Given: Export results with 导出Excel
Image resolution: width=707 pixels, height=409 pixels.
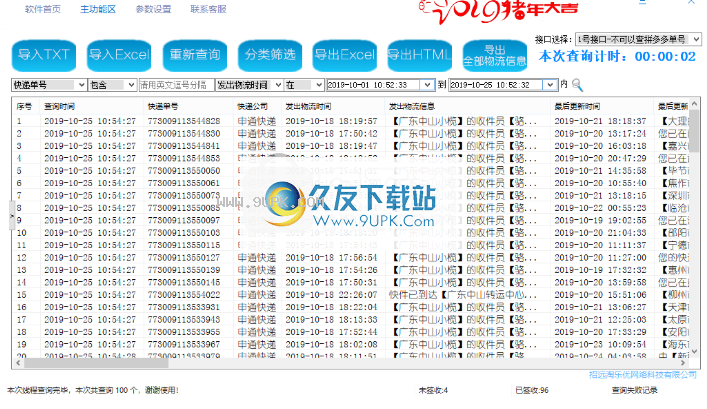Looking at the screenshot, I should coord(344,55).
